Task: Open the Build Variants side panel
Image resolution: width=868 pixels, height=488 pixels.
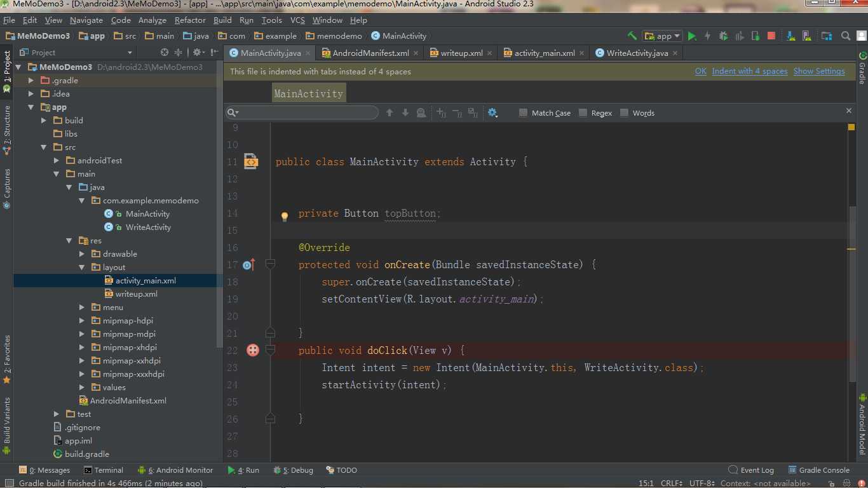Action: (7, 426)
